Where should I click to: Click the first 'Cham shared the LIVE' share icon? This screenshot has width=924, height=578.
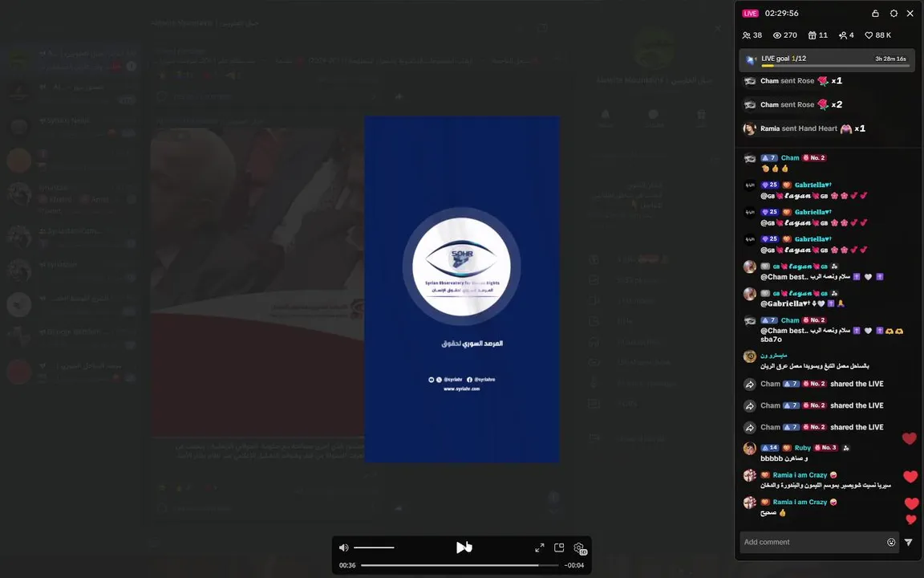pos(750,384)
